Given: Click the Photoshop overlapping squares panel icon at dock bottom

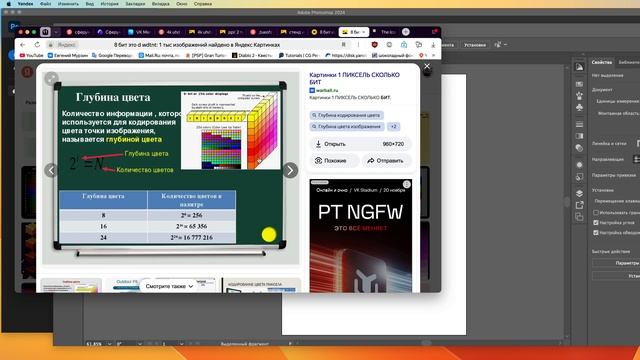Looking at the screenshot, I should click(579, 217).
